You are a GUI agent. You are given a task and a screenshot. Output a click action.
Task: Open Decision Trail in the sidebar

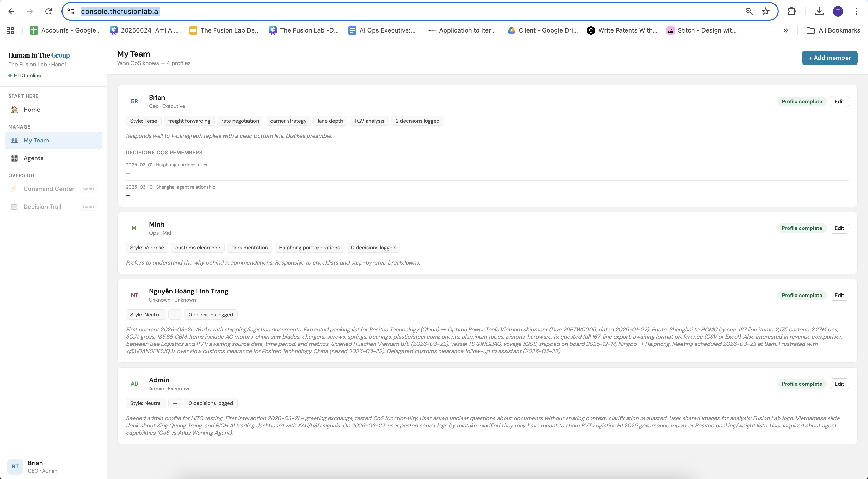click(x=53, y=207)
